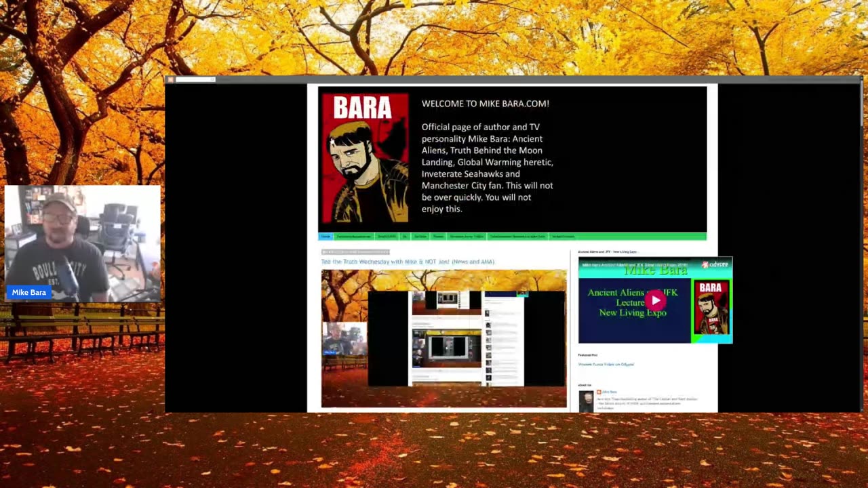Click the About Me profile photo

click(x=586, y=401)
